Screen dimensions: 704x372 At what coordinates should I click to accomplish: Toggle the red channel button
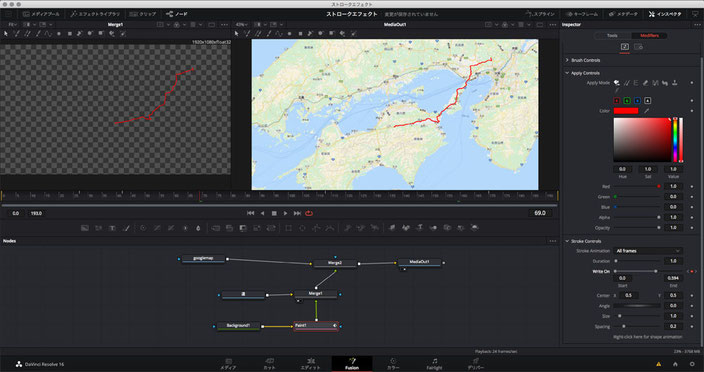coord(617,101)
